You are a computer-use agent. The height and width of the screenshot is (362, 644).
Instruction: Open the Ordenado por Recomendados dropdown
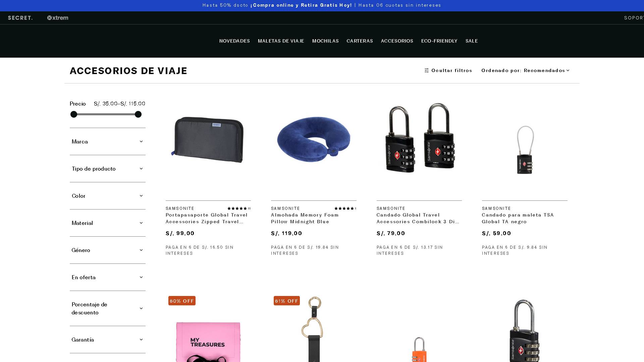tap(525, 70)
